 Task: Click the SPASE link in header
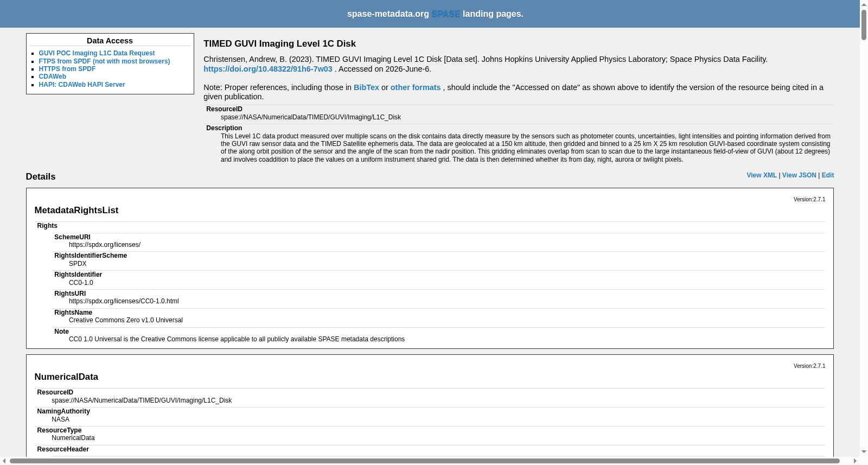pyautogui.click(x=446, y=14)
